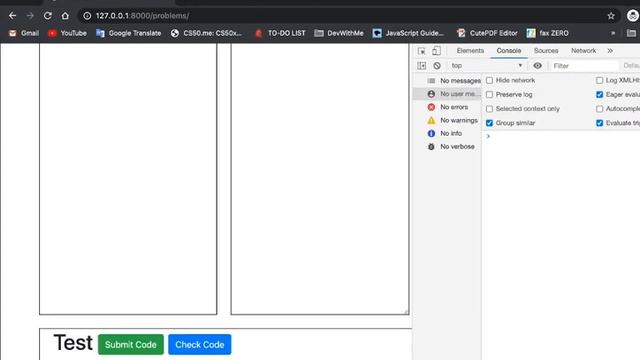Open the home page icon

(65, 16)
